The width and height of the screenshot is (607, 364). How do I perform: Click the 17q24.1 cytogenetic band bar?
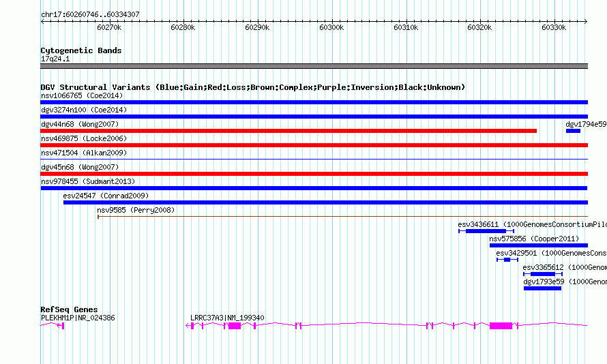314,66
